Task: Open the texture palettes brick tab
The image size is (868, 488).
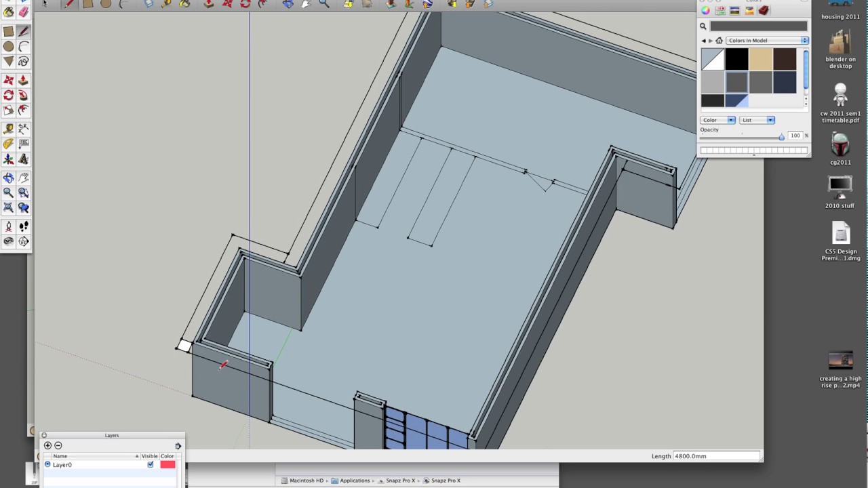Action: 764,11
